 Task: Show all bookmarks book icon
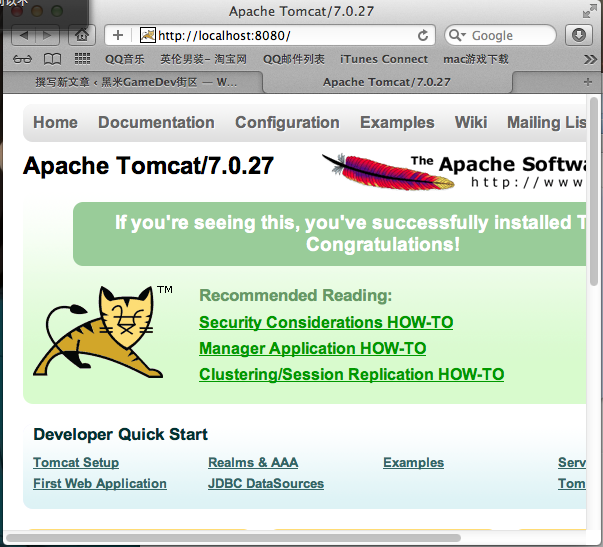[x=52, y=59]
